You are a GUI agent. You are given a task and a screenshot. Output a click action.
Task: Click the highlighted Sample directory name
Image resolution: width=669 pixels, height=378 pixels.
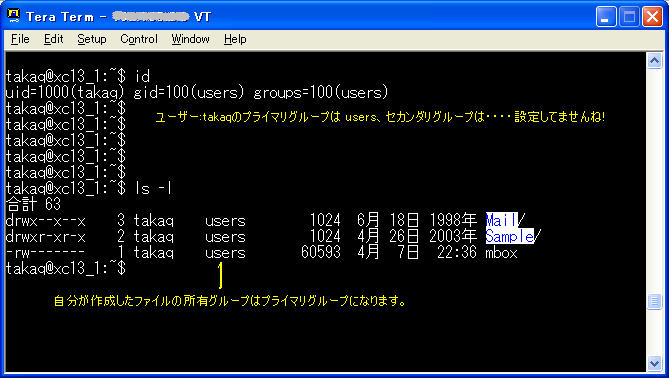pos(509,236)
